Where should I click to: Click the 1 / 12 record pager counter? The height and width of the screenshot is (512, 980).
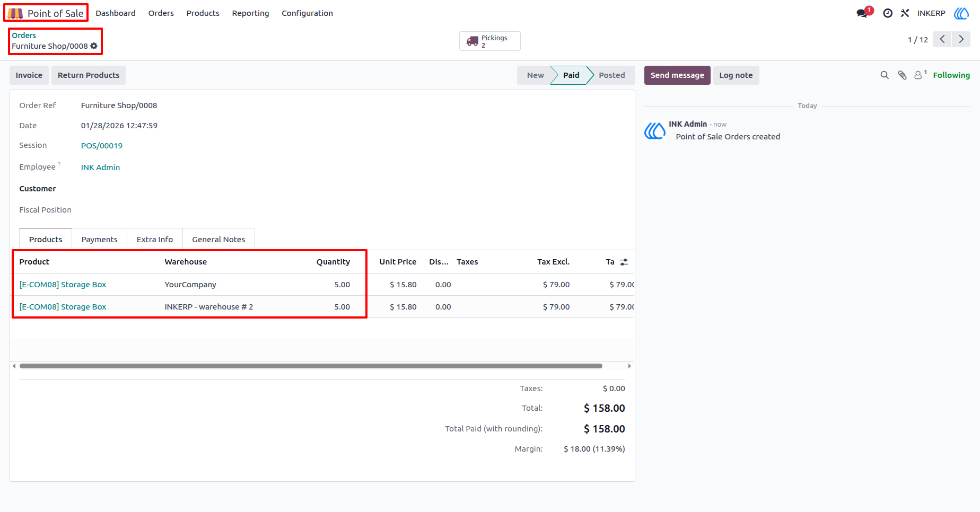(918, 40)
